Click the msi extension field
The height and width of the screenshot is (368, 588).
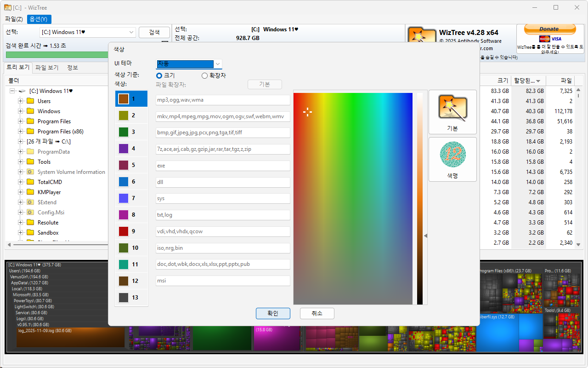tap(223, 281)
